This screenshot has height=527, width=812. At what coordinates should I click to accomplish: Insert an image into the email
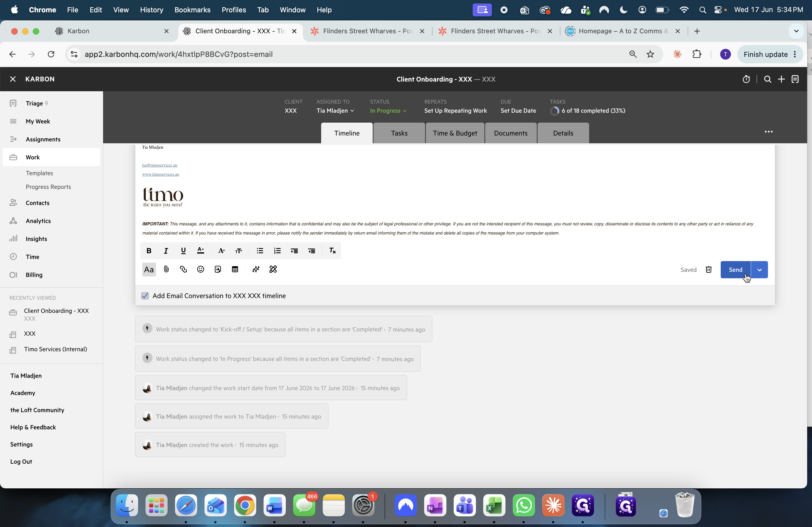(218, 269)
